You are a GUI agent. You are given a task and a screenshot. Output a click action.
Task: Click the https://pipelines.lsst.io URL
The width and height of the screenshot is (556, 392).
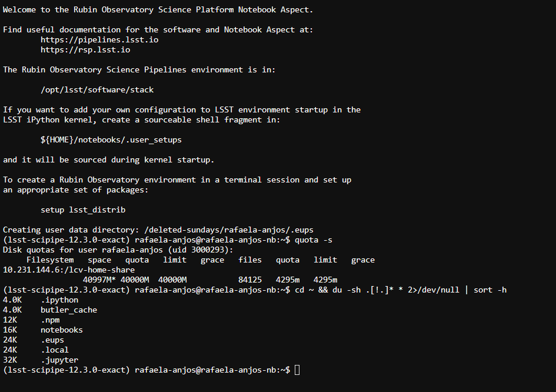99,40
